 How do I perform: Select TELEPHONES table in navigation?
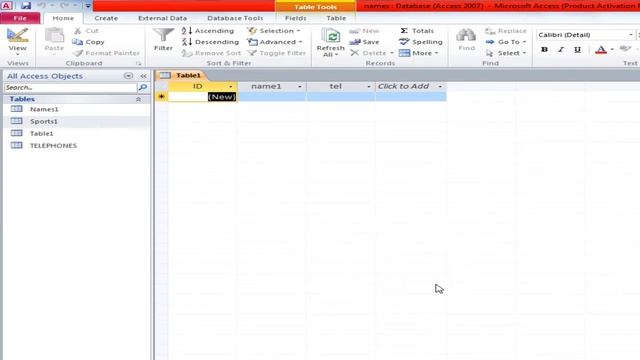[53, 146]
